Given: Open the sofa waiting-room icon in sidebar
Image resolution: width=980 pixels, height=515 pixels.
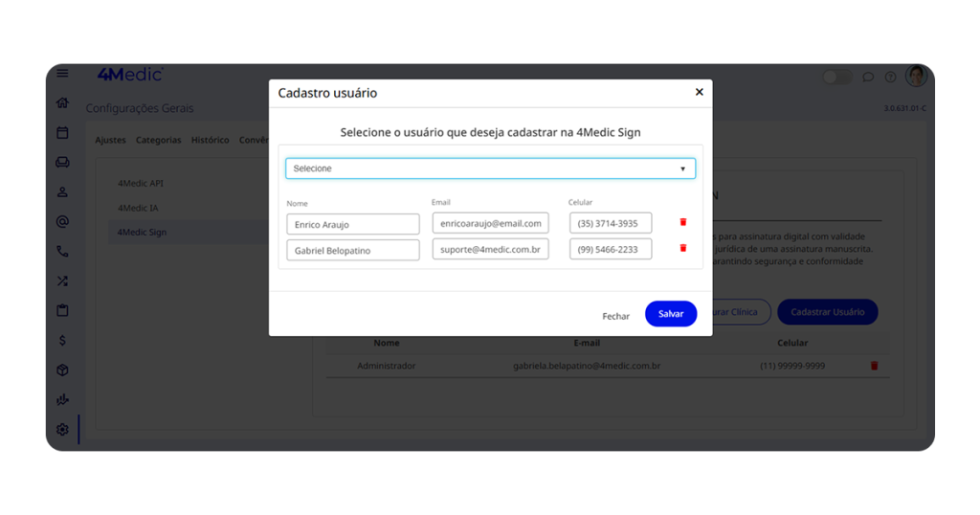Looking at the screenshot, I should (62, 163).
